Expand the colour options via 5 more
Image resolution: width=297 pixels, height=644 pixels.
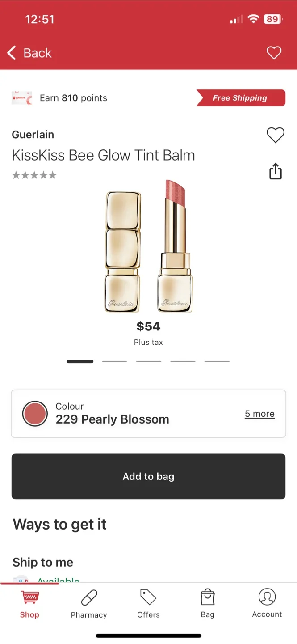259,414
